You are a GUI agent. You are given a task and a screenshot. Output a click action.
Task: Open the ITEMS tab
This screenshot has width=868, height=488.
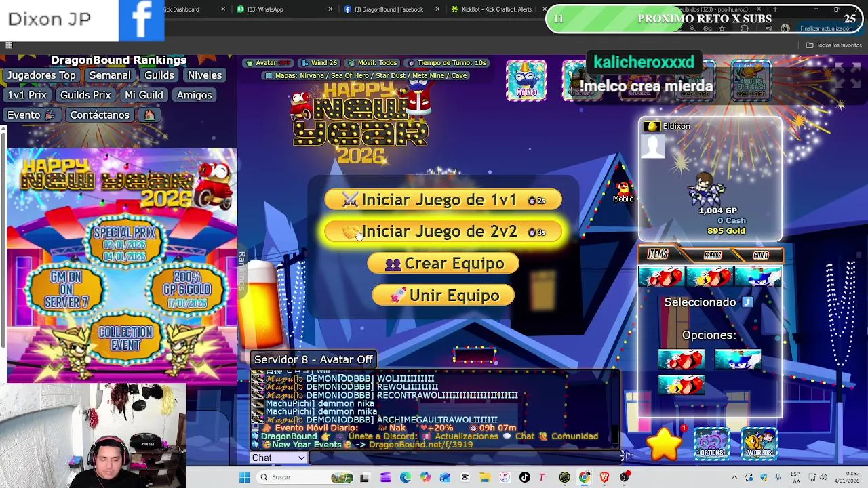658,254
